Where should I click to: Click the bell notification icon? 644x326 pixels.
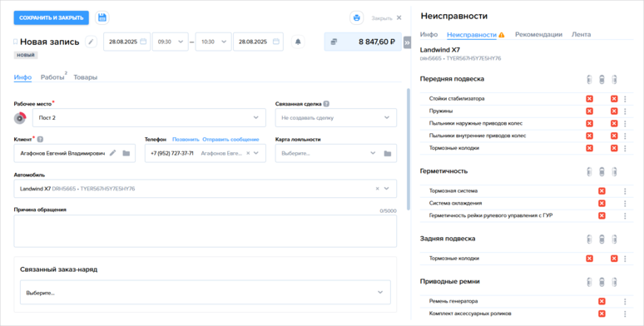(298, 42)
